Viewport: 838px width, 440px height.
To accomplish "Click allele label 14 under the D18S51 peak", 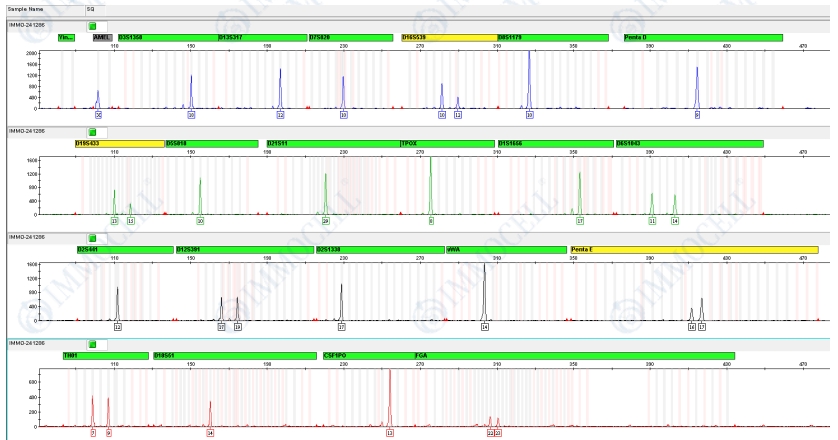I will [x=210, y=433].
